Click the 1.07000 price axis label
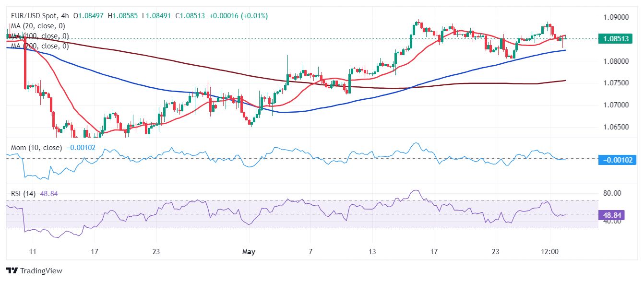The width and height of the screenshot is (644, 281). 616,105
